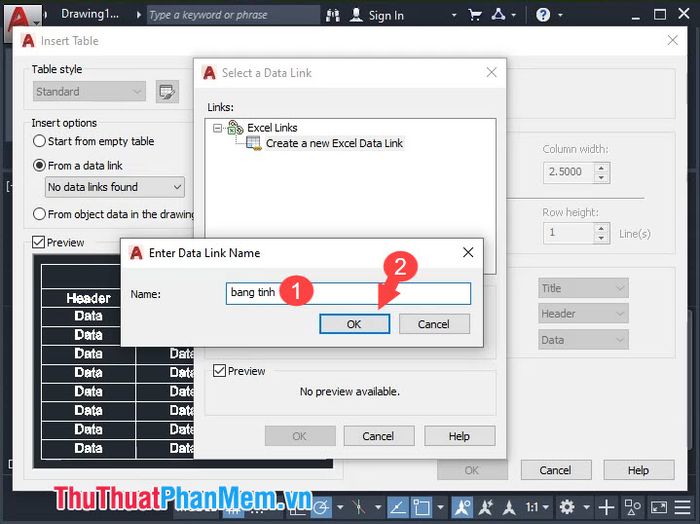Select the Excel Links tree item

point(272,128)
